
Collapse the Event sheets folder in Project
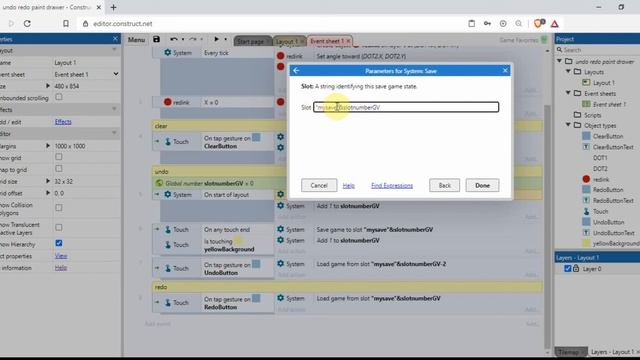coord(568,93)
